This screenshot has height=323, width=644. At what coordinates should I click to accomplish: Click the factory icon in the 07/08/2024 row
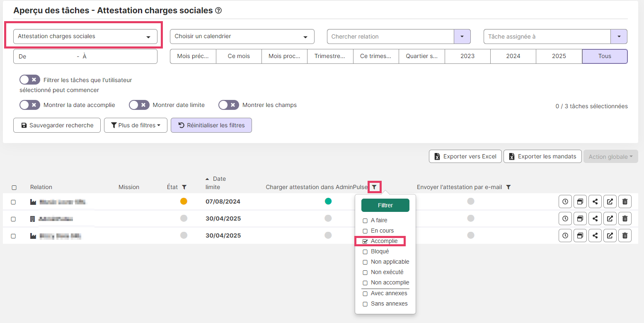pos(33,202)
